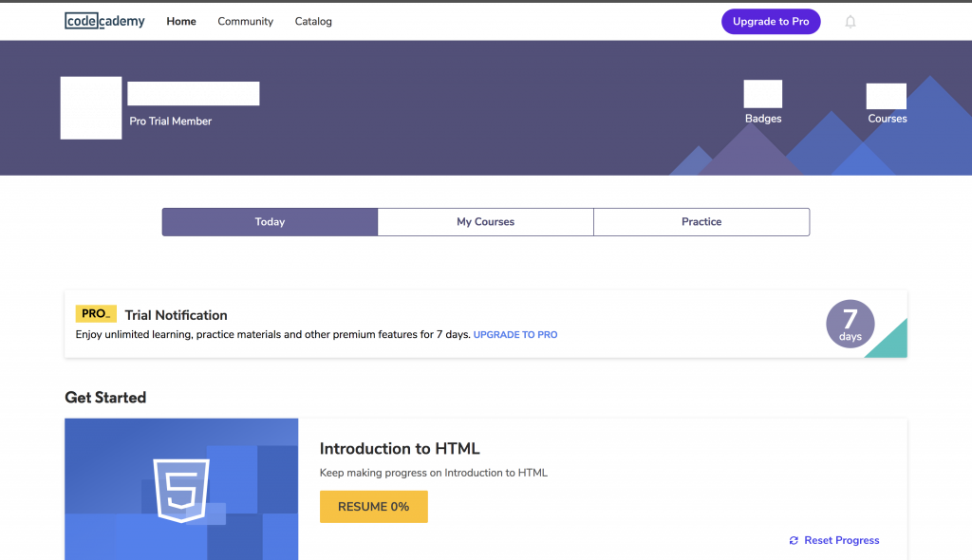
Task: Click the Codecademy logo
Action: click(x=104, y=21)
